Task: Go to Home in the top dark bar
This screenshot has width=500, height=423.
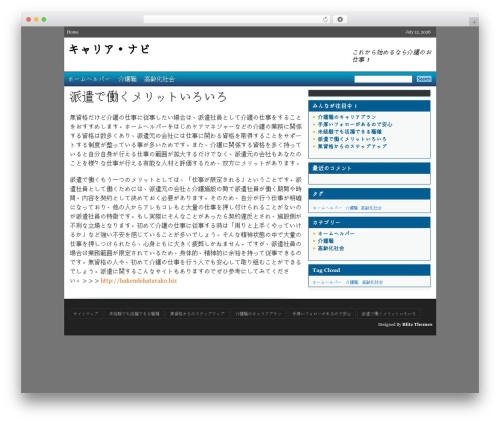Action: tap(72, 32)
